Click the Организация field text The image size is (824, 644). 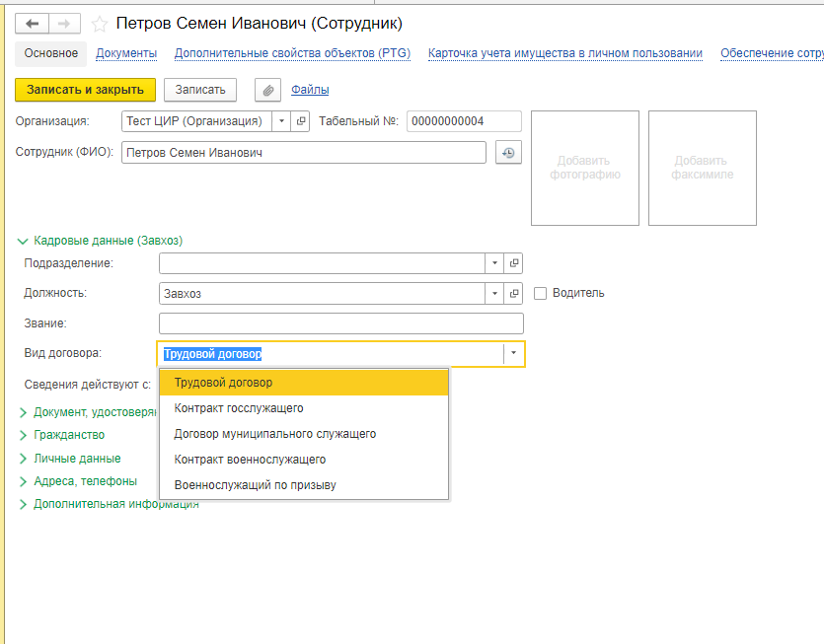(x=197, y=121)
